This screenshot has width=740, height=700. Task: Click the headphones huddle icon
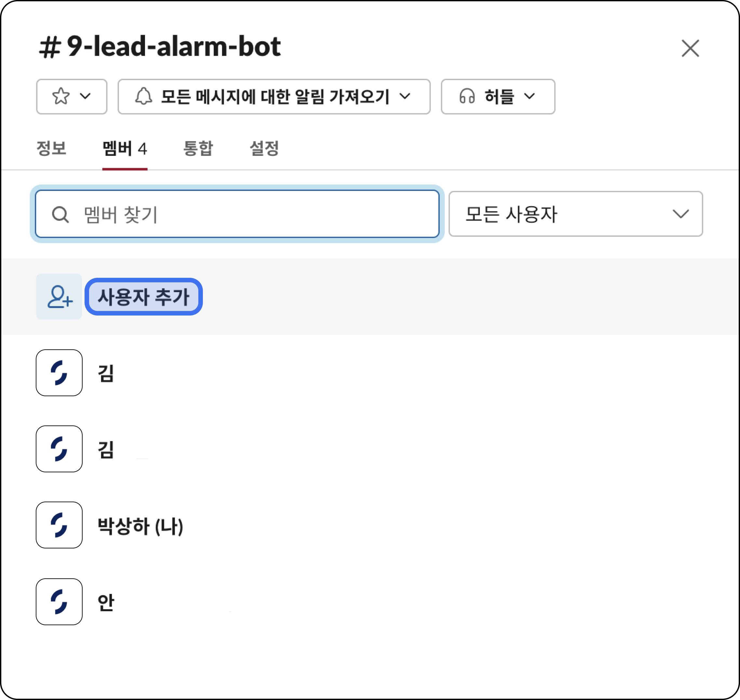tap(467, 97)
